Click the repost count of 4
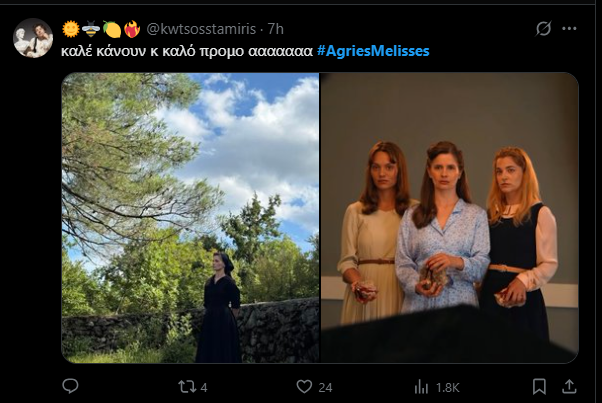Viewport: 602px width, 403px height. point(203,386)
